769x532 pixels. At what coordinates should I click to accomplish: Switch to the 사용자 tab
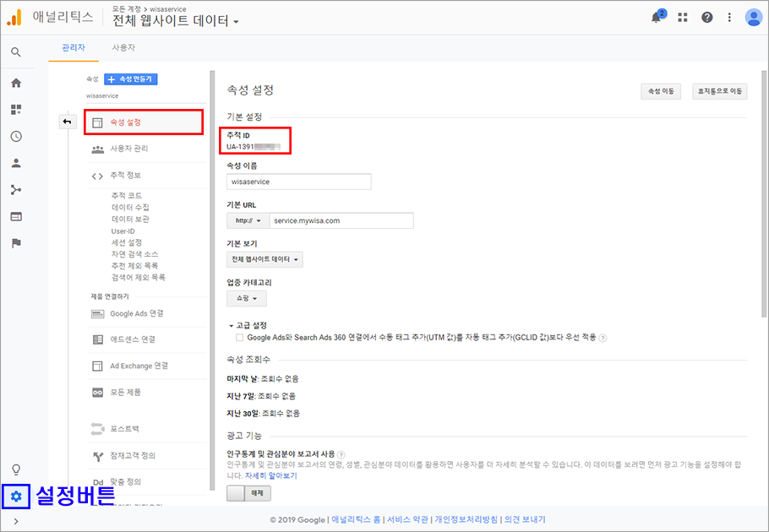123,47
